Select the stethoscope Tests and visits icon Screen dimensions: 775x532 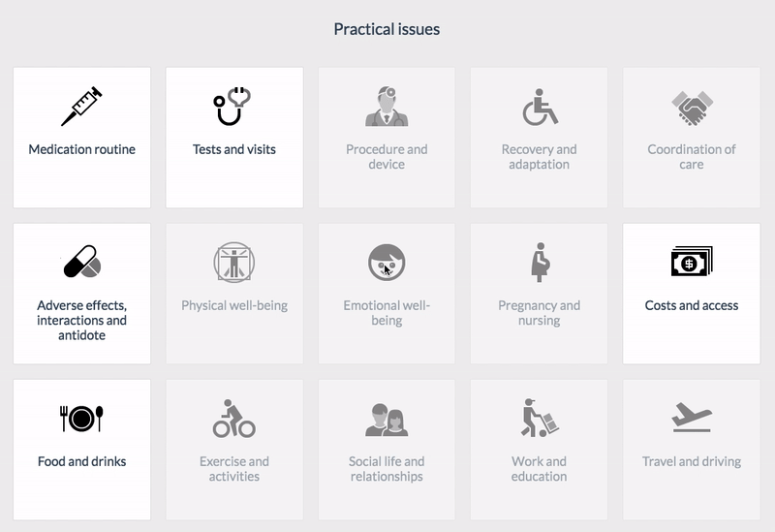232,107
